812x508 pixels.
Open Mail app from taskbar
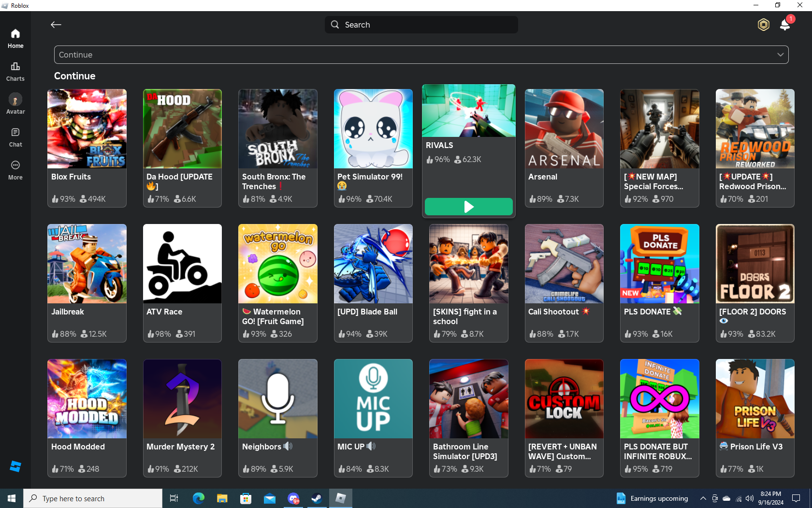pyautogui.click(x=270, y=498)
